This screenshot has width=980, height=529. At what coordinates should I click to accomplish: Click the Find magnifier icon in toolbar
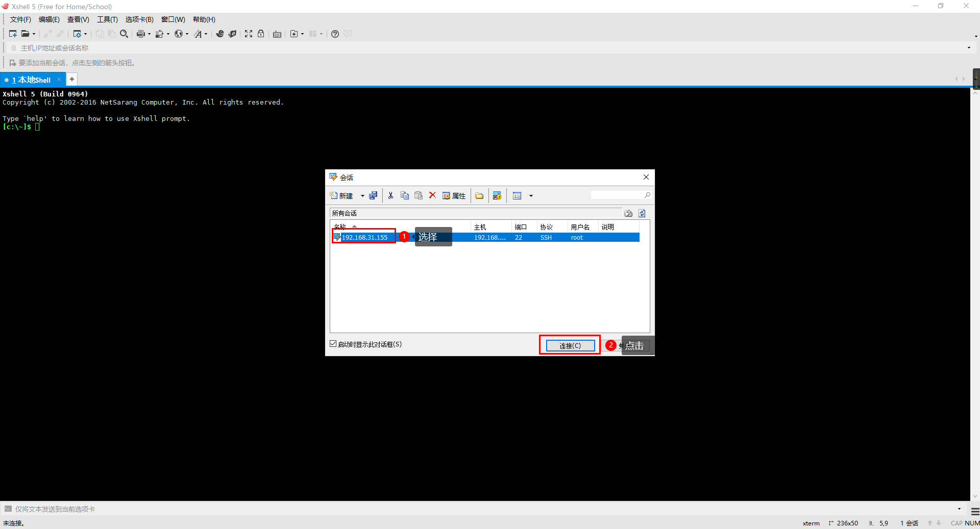[x=124, y=34]
